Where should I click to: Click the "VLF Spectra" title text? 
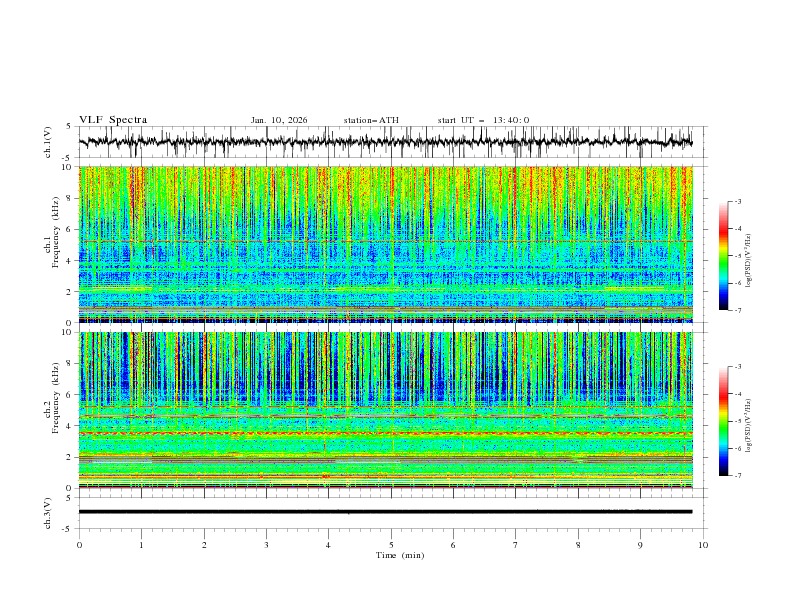point(113,120)
